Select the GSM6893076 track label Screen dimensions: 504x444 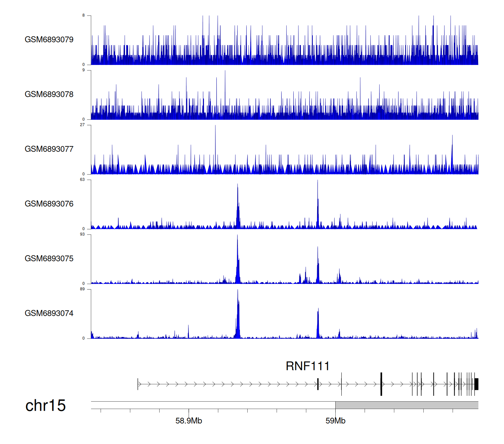click(x=49, y=204)
